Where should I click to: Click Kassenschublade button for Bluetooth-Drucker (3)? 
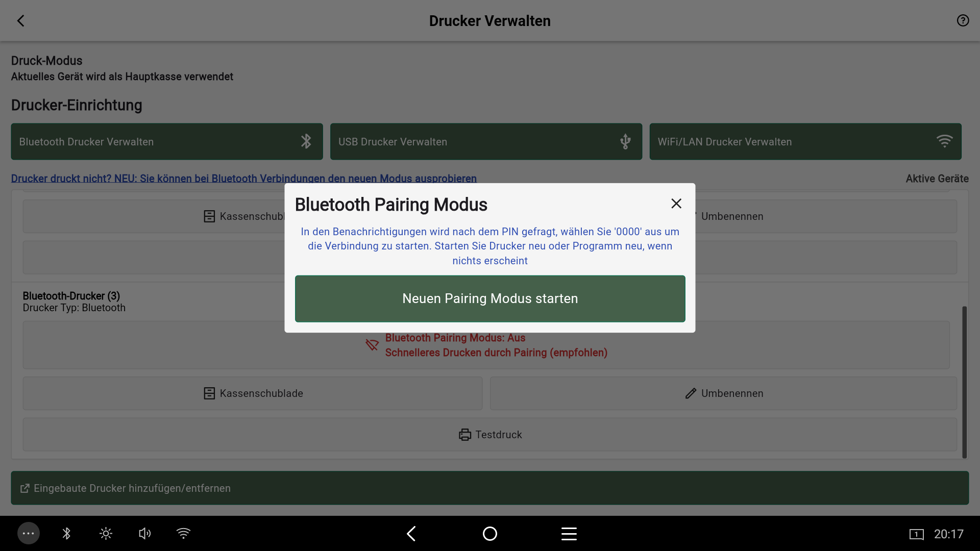(253, 393)
